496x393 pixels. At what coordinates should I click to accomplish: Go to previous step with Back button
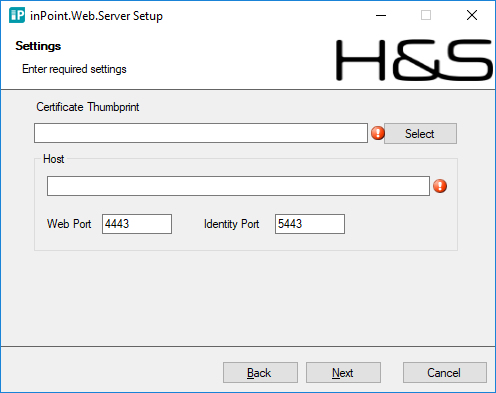point(260,373)
